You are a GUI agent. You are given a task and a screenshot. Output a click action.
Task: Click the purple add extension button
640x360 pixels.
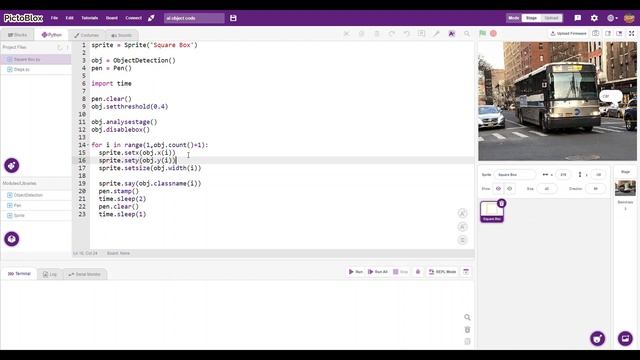[x=11, y=165]
